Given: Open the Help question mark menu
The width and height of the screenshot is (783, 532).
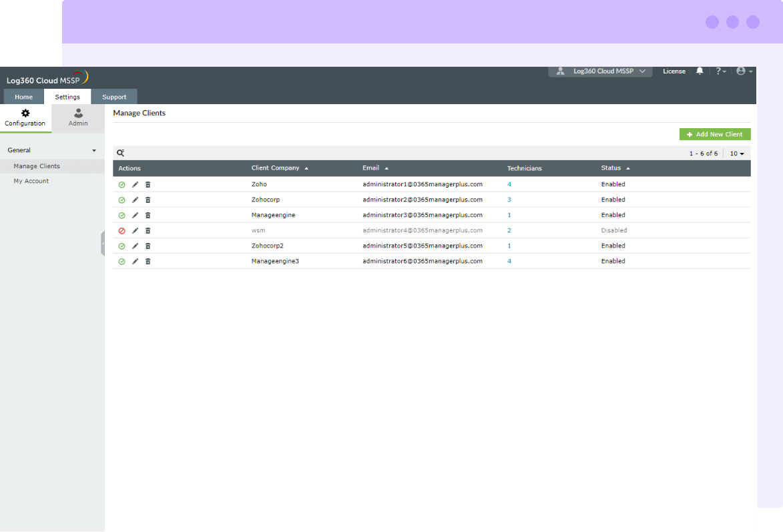Looking at the screenshot, I should [720, 71].
